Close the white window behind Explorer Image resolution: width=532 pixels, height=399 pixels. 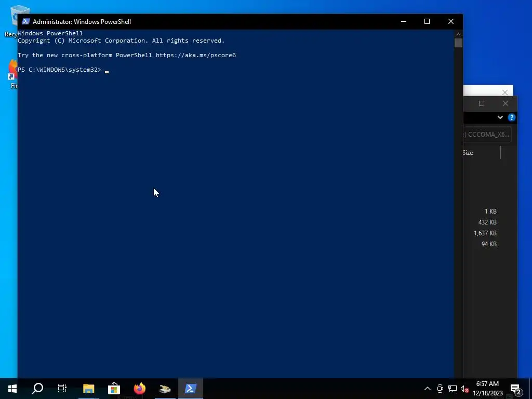[x=505, y=92]
